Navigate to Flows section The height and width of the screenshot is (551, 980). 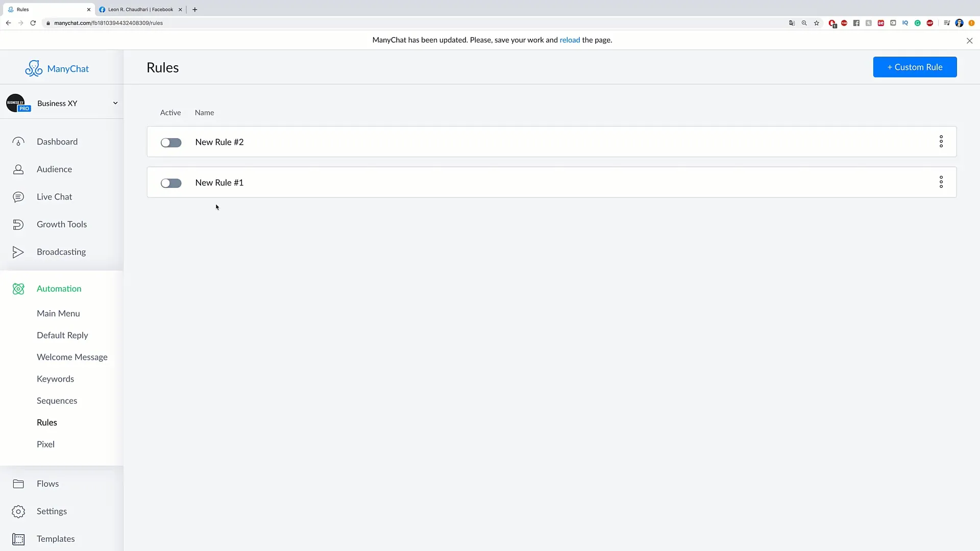click(x=47, y=483)
